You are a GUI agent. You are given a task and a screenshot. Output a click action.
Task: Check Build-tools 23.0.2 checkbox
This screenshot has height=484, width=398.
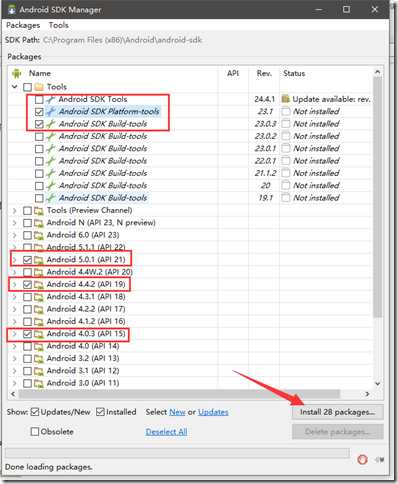tap(39, 136)
